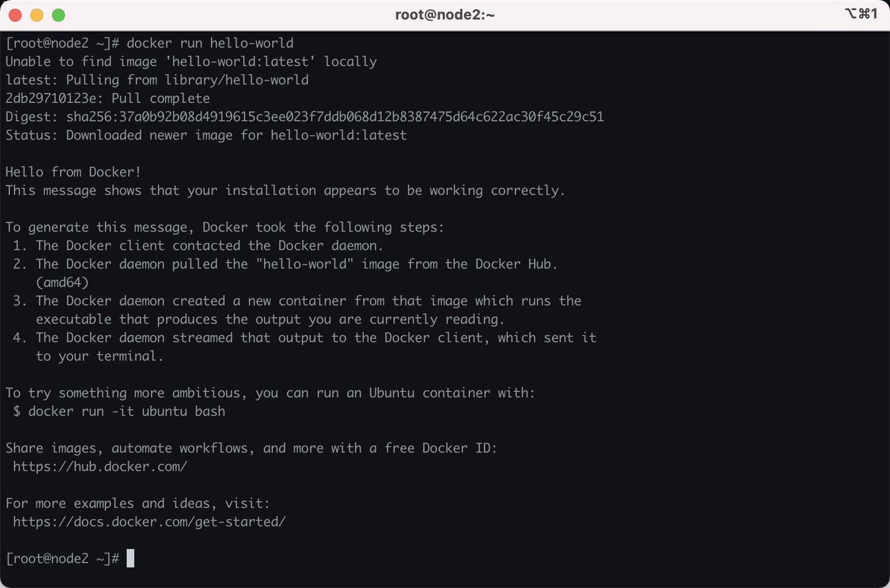Click the sha256 digest hash text
The image size is (890, 588).
[x=335, y=117]
